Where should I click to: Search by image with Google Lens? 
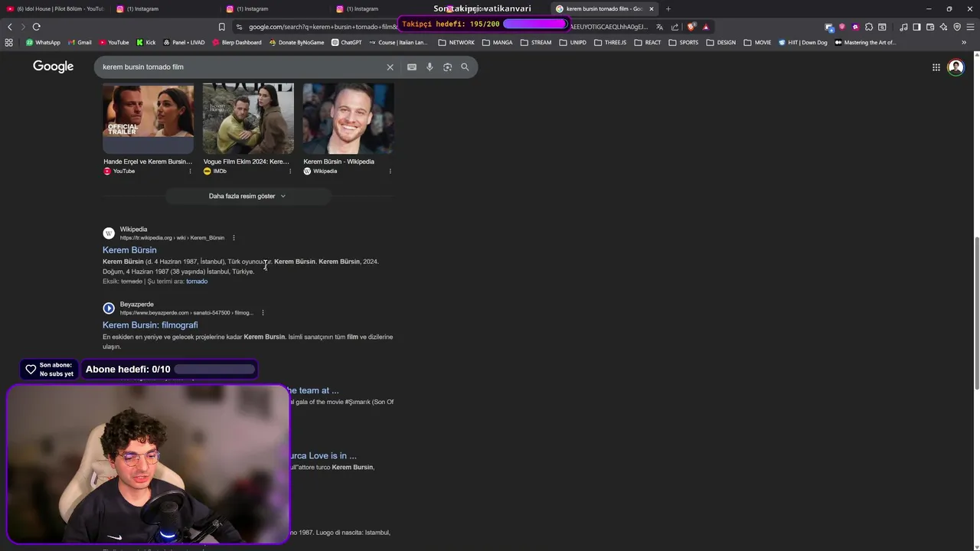(447, 67)
